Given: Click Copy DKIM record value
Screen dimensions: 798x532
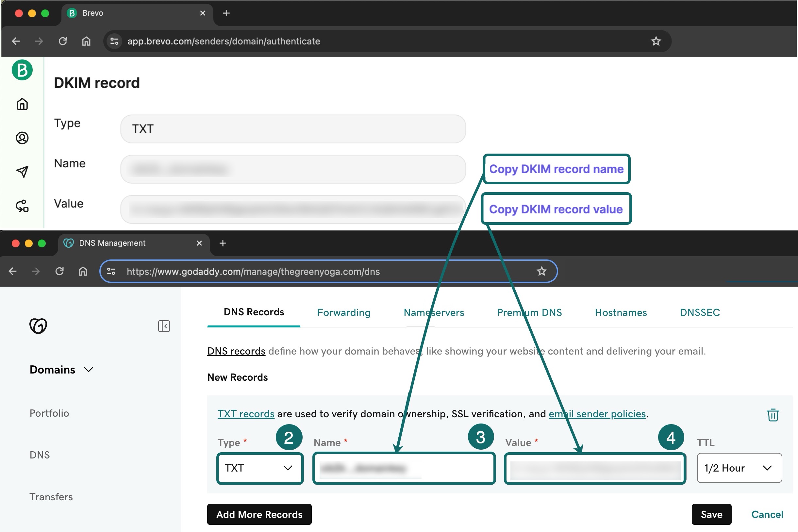Looking at the screenshot, I should pyautogui.click(x=556, y=209).
